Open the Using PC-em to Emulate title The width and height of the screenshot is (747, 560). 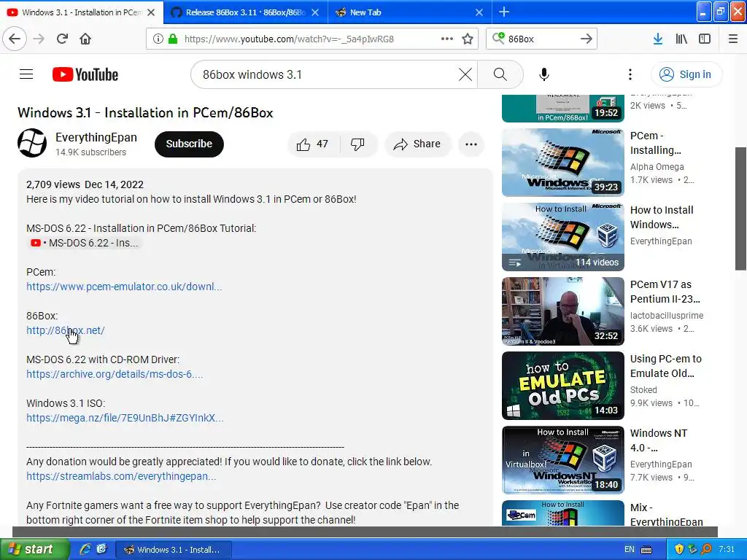point(665,366)
